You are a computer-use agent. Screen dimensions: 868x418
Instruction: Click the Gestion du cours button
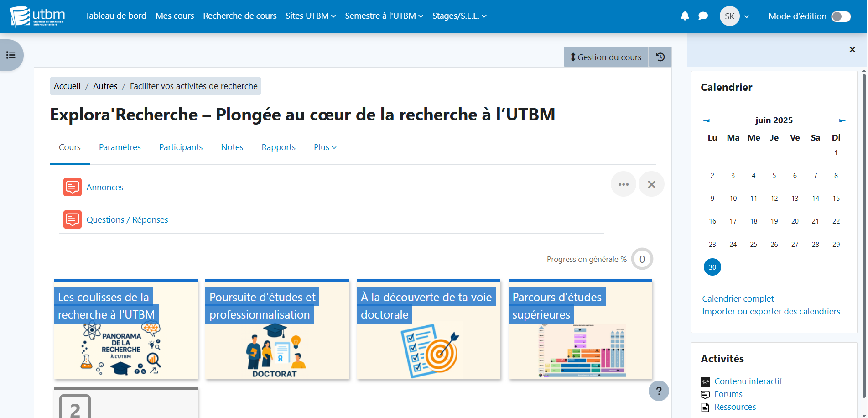click(x=606, y=57)
